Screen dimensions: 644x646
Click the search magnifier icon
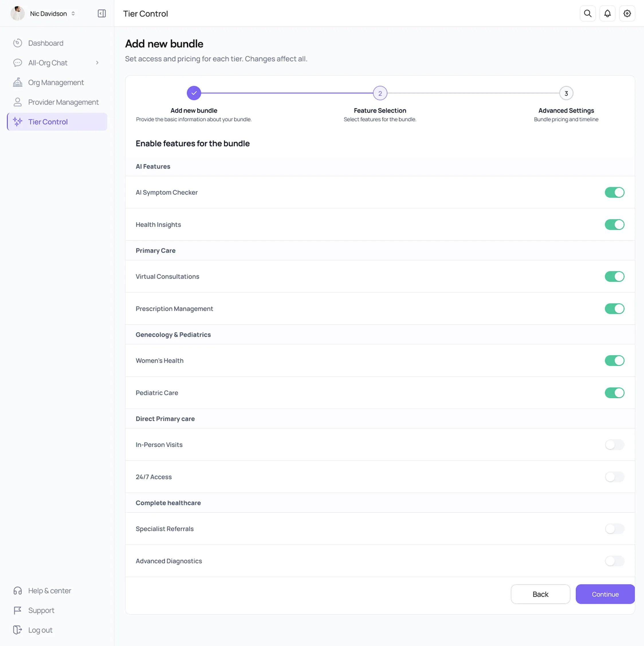[588, 13]
